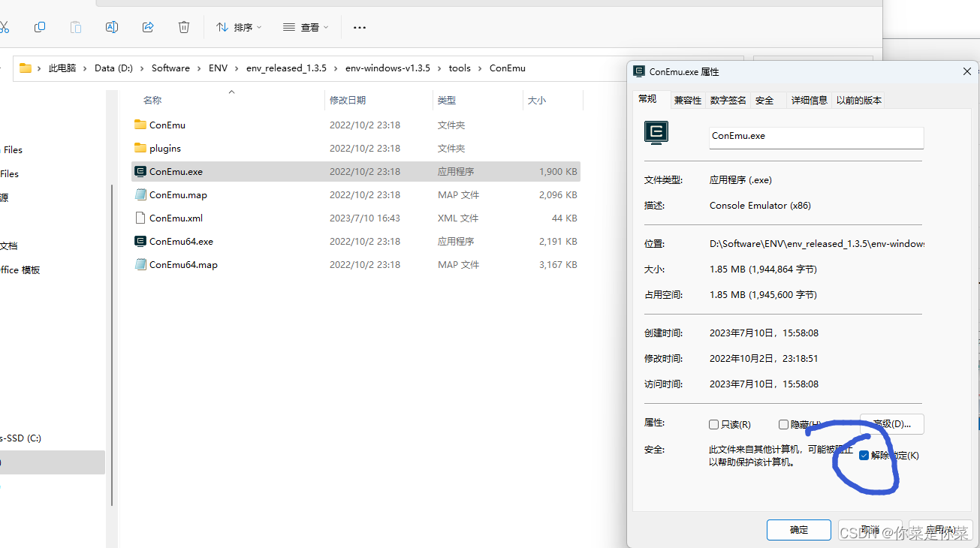Click the ConEmu.map file icon

140,194
